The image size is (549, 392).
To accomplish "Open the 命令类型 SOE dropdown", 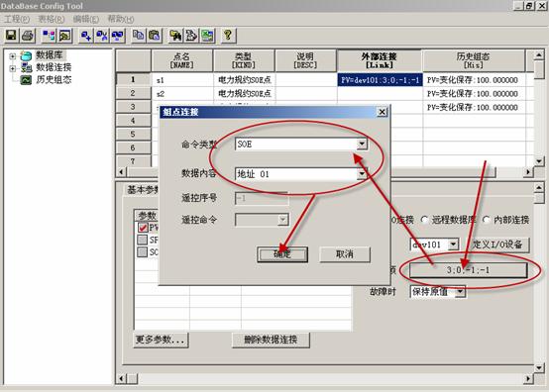I will (x=362, y=144).
